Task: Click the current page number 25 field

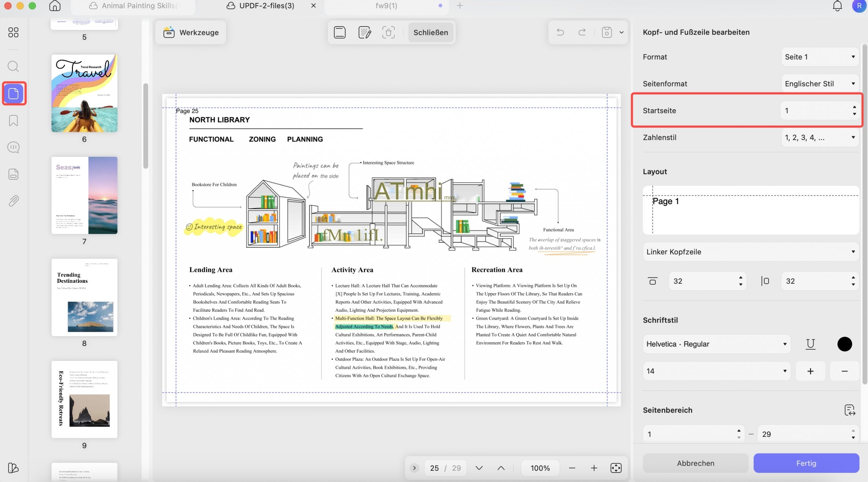Action: 434,468
